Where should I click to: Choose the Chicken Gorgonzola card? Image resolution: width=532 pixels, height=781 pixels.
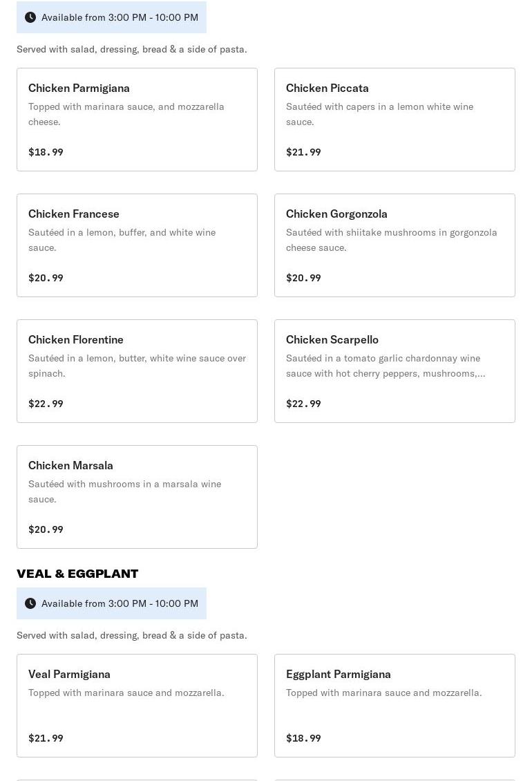click(395, 245)
